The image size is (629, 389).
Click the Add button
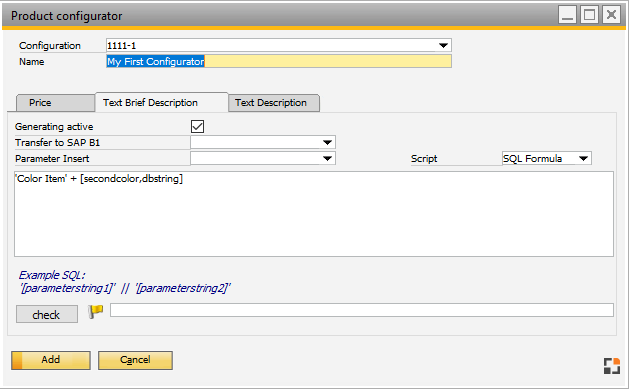pos(51,360)
